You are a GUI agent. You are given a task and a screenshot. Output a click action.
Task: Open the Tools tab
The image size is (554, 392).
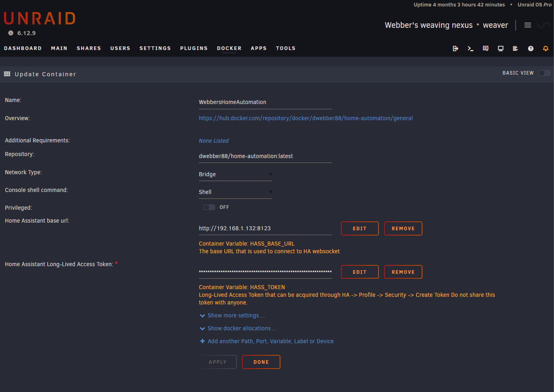tap(286, 48)
